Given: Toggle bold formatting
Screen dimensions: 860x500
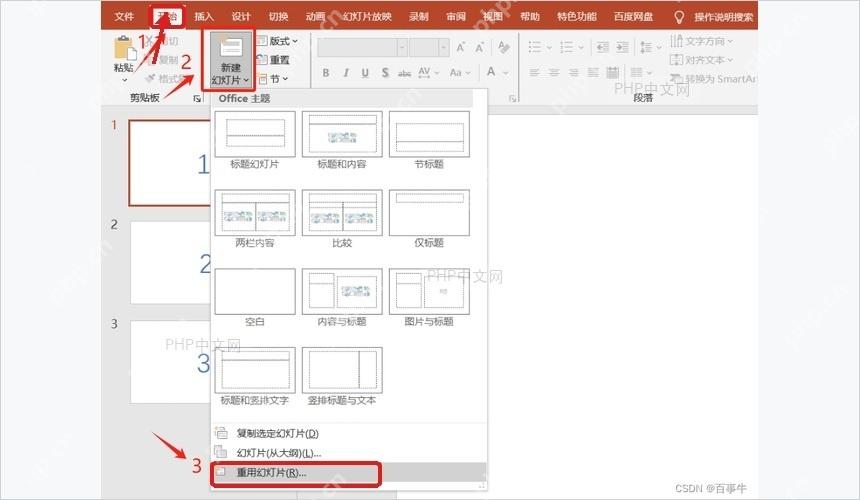Looking at the screenshot, I should coord(326,72).
